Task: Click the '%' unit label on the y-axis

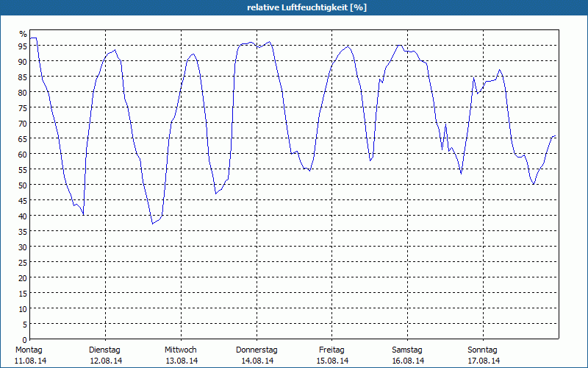Action: click(24, 34)
